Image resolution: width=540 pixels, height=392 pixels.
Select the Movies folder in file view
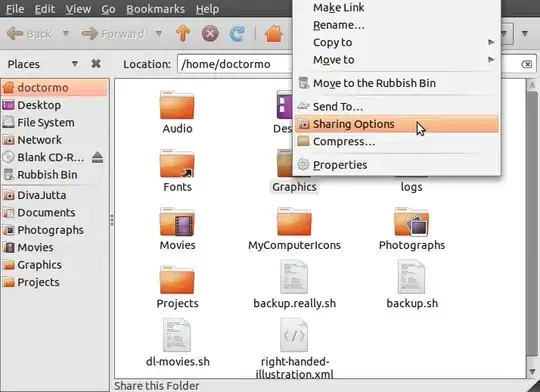177,221
